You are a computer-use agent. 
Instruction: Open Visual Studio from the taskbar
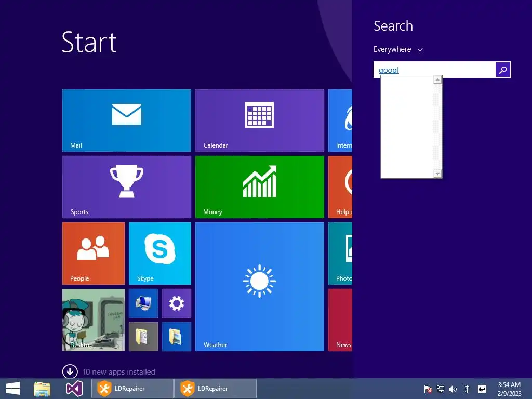(x=74, y=389)
